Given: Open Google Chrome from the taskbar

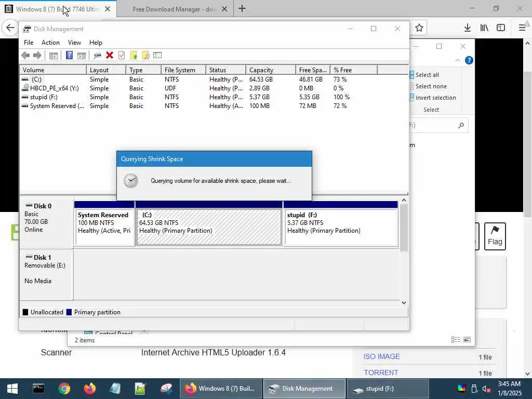Looking at the screenshot, I should (x=64, y=389).
